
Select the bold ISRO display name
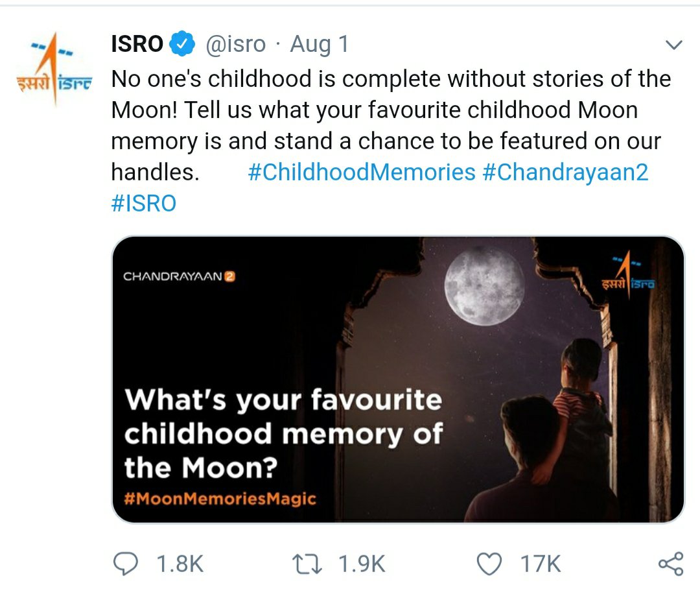point(137,44)
